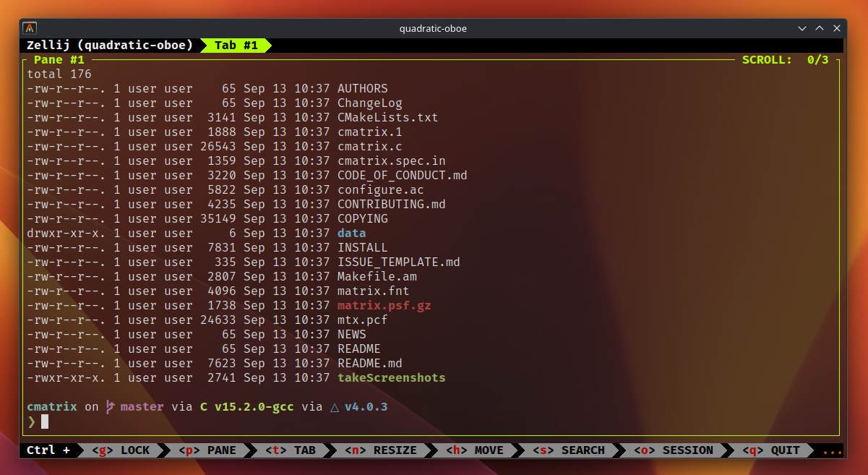Click the v4.0.3 version text

[x=366, y=407]
